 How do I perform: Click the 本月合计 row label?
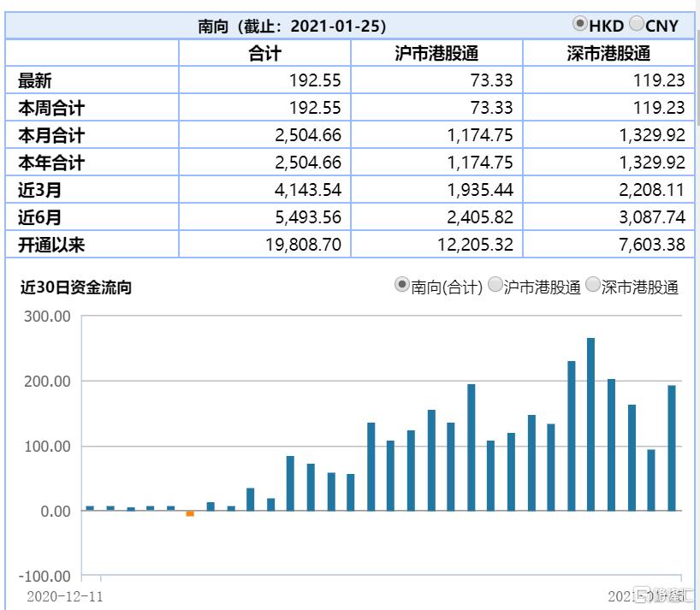coord(51,135)
